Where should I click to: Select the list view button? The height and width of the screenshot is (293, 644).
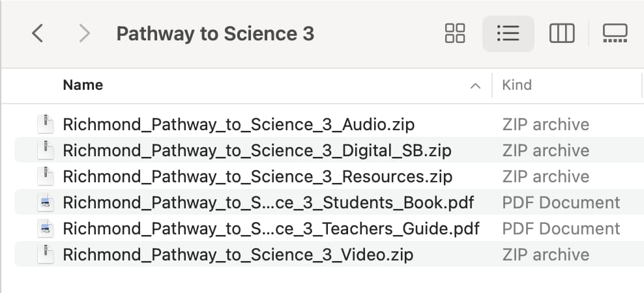(x=508, y=33)
